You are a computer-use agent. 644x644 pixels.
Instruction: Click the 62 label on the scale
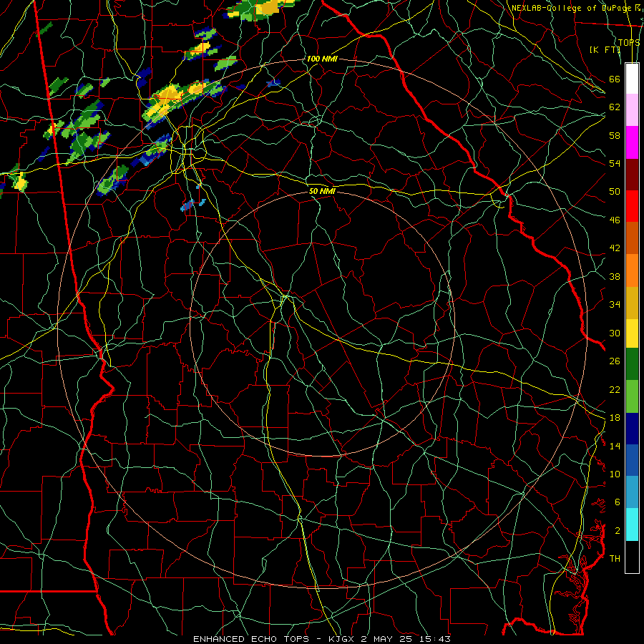(x=615, y=107)
